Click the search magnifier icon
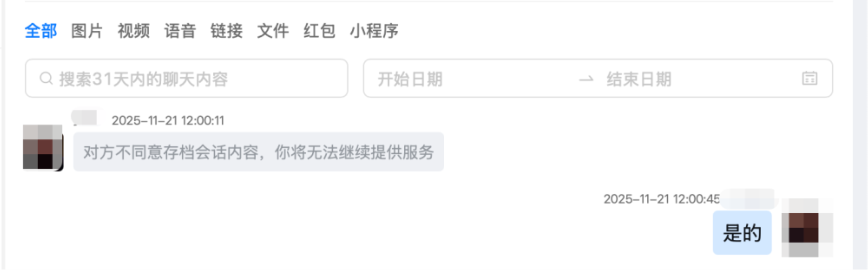The height and width of the screenshot is (270, 868). [46, 79]
